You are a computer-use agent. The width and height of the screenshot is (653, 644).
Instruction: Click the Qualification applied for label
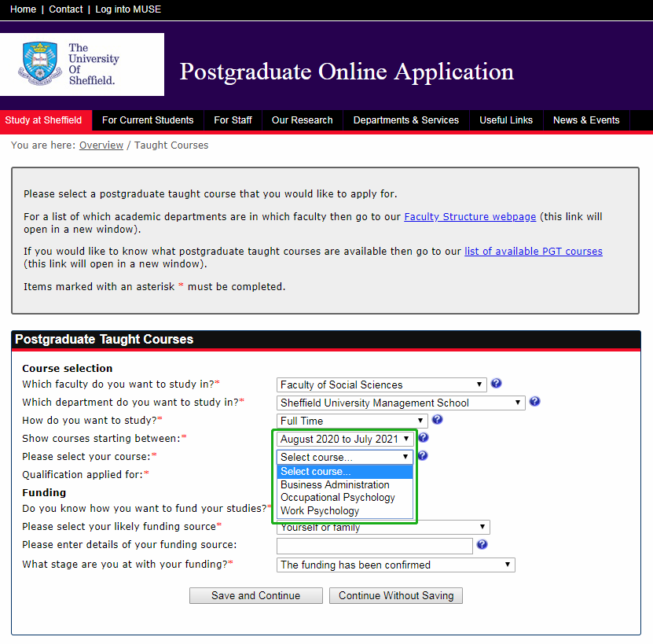(x=86, y=474)
